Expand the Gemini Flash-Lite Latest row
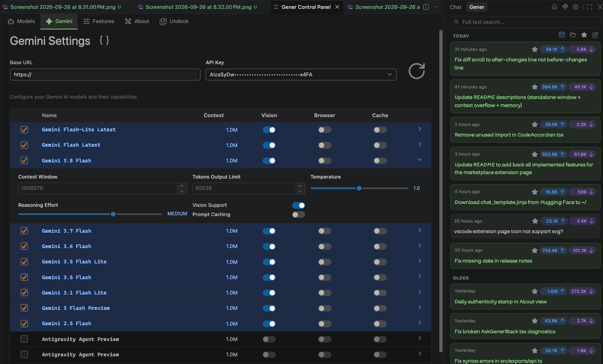This screenshot has width=603, height=364. [x=420, y=129]
